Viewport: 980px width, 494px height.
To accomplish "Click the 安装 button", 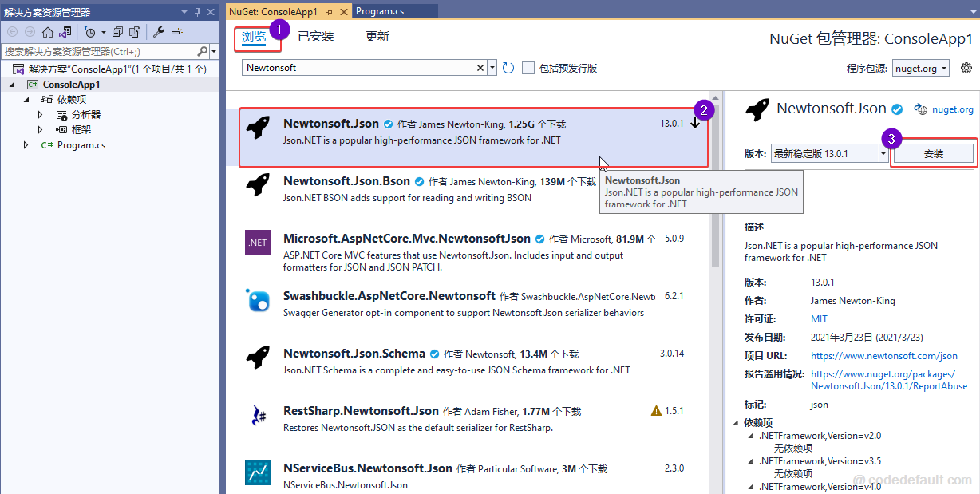I will tap(933, 153).
